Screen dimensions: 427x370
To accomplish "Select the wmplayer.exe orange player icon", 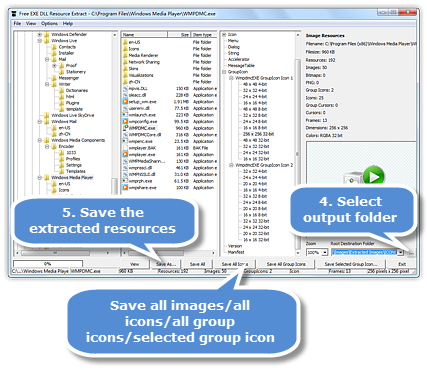I will [125, 154].
